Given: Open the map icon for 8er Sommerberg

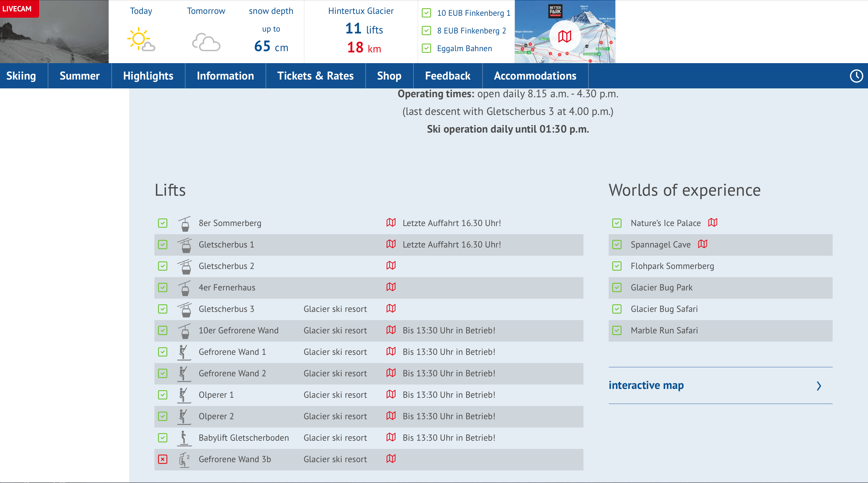Looking at the screenshot, I should (391, 222).
